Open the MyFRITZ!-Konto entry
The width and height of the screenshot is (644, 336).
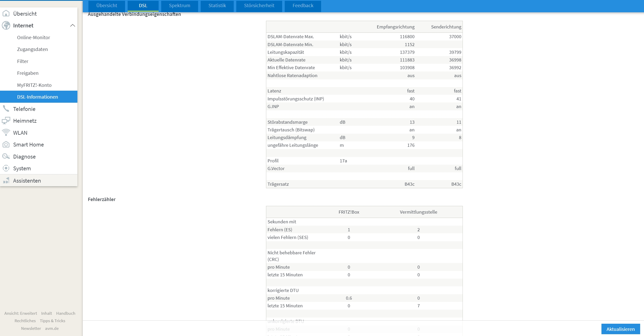tap(34, 85)
